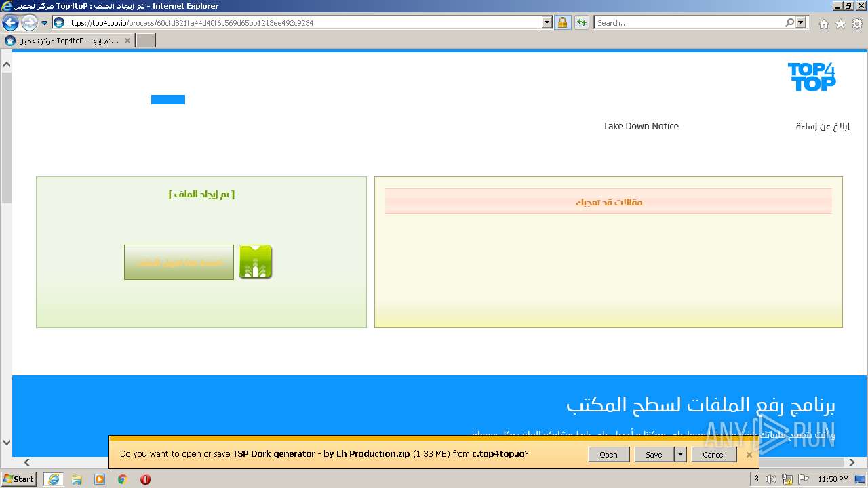
Task: Click the blue menu button
Action: 168,100
